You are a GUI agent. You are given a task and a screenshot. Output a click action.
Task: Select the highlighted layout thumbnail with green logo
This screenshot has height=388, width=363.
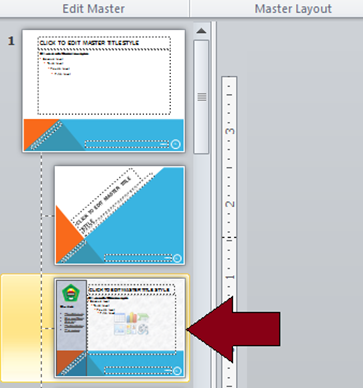[x=120, y=328]
